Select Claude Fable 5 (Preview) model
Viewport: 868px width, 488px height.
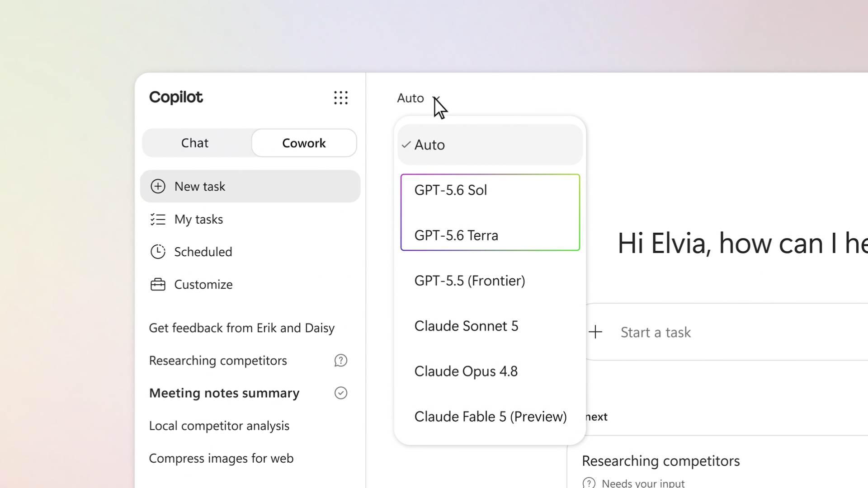[x=490, y=416]
